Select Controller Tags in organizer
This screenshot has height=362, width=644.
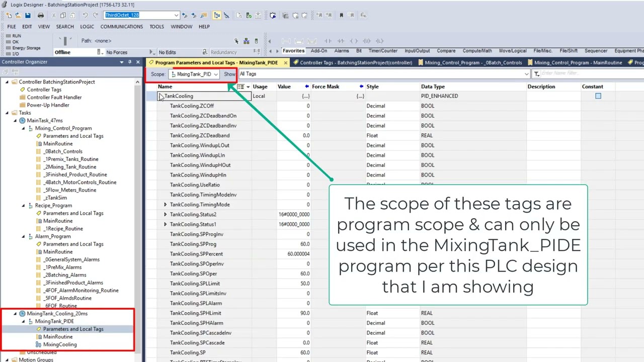(44, 89)
